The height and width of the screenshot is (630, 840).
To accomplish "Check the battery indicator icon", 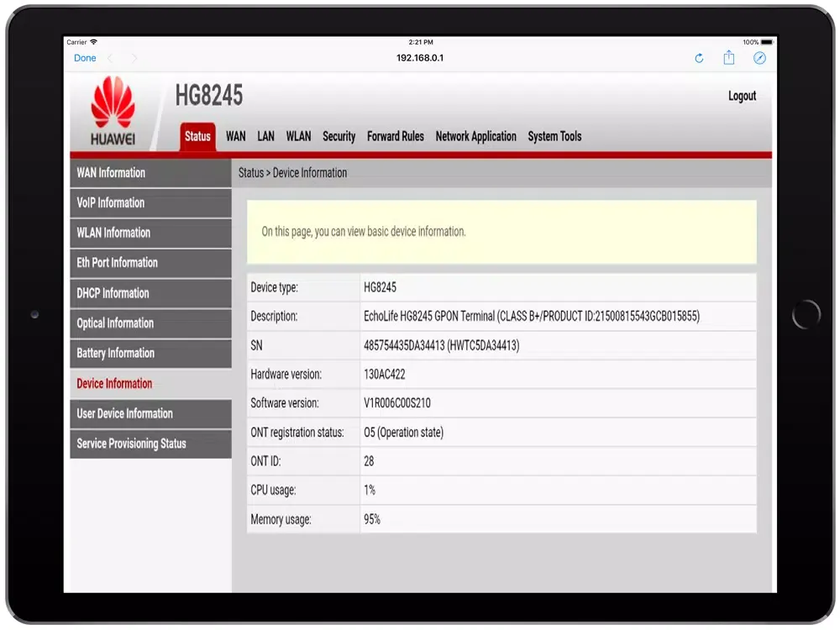I will click(767, 42).
